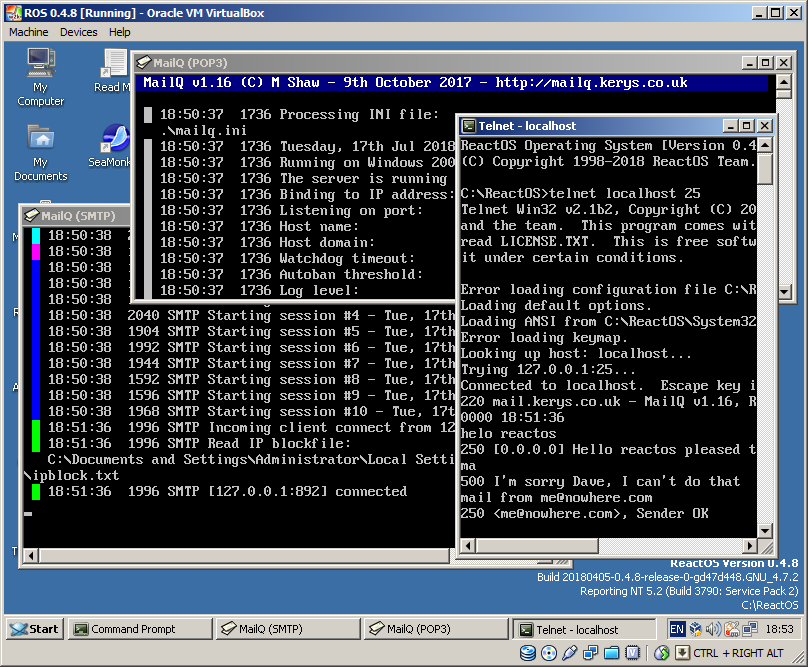Screen dimensions: 808x667
Task: Select the Read Me desktop shortcut
Action: [113, 71]
